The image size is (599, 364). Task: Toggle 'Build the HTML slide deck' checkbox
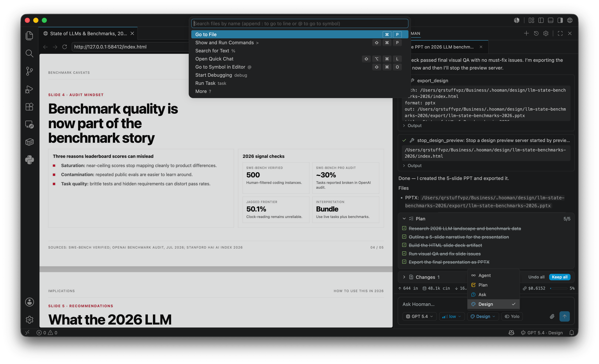(404, 245)
